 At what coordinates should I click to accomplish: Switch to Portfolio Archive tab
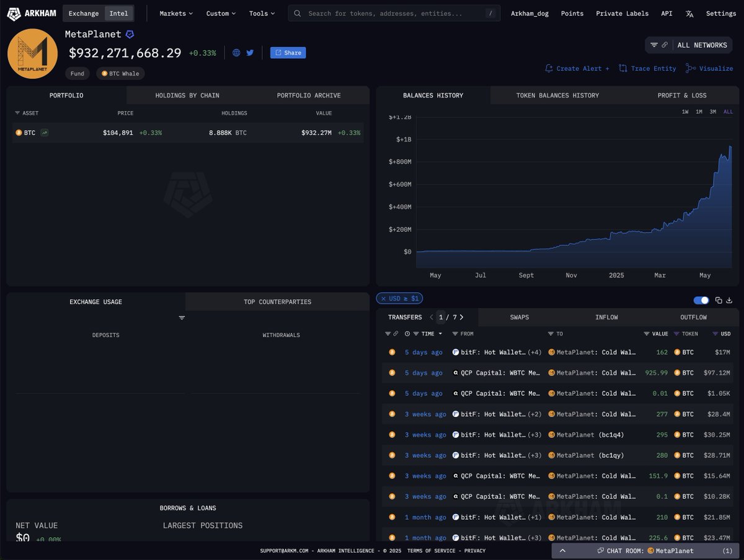coord(309,95)
